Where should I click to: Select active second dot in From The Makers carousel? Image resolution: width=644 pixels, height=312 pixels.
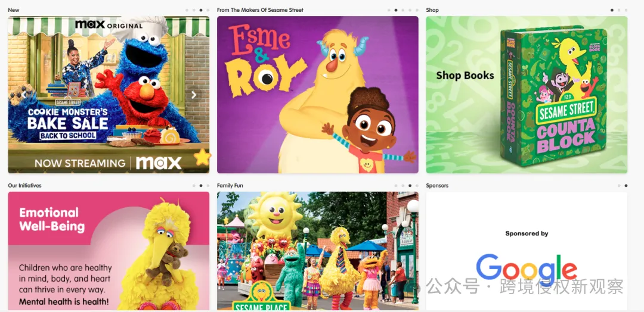coord(396,10)
